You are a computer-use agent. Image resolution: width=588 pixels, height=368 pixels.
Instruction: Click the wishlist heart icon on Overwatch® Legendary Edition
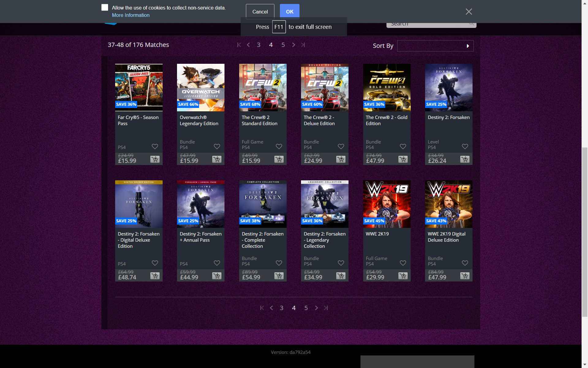[x=217, y=147]
